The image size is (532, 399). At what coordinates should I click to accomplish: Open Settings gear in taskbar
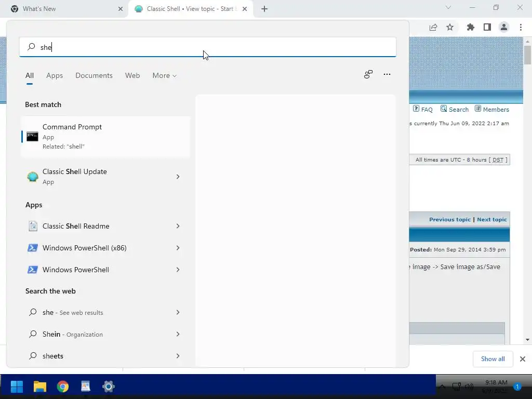point(109,387)
